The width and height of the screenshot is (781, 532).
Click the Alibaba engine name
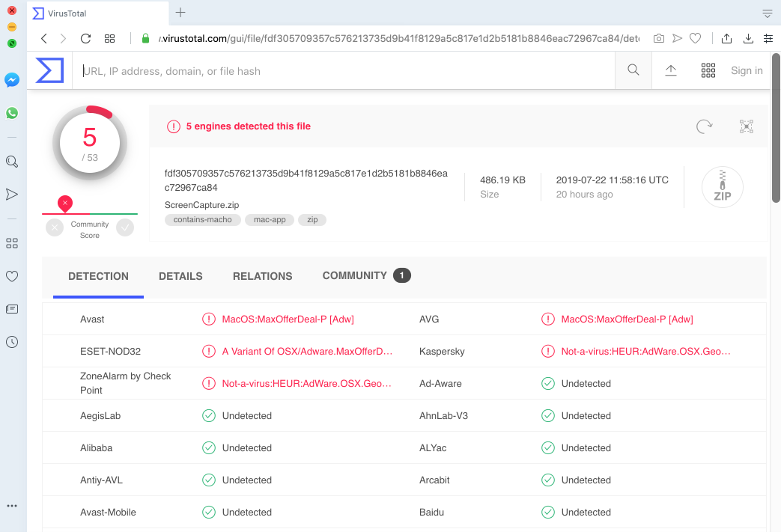96,448
